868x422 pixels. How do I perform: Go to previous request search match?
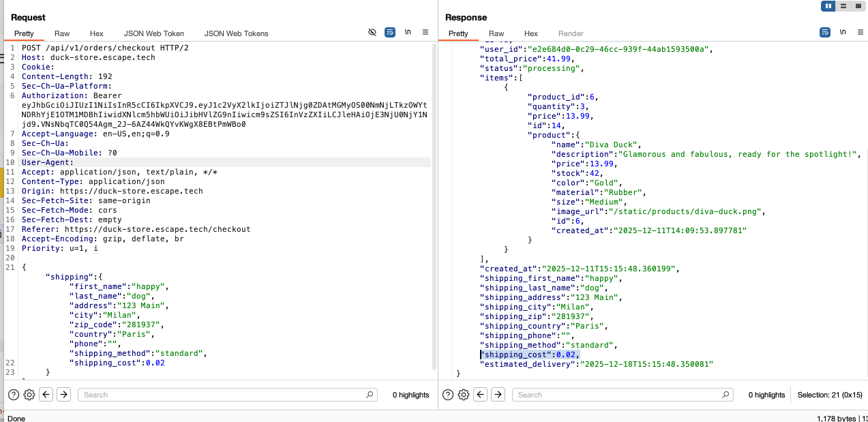[46, 395]
